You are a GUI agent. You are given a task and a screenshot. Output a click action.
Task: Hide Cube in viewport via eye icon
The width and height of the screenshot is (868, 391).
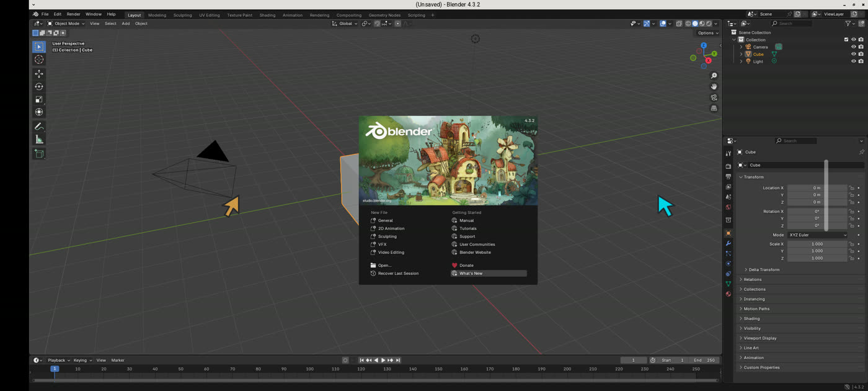[x=854, y=54]
